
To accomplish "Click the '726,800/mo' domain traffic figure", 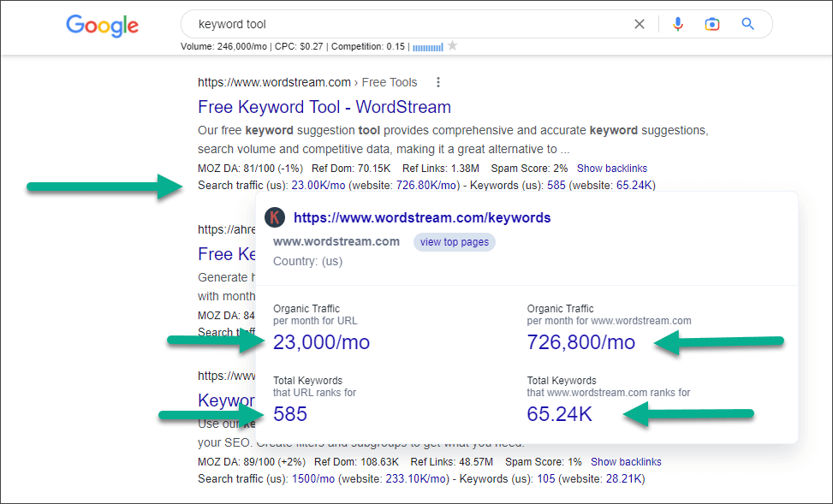I will click(x=580, y=341).
